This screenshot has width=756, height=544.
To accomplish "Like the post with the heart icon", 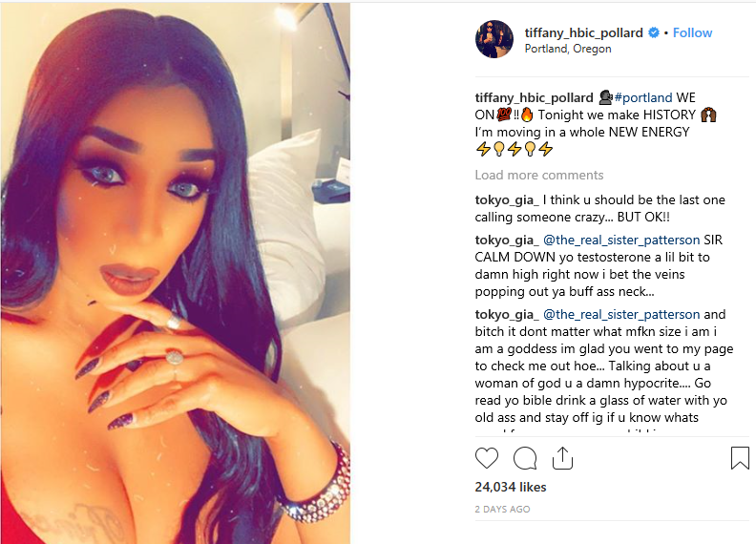I will [487, 458].
